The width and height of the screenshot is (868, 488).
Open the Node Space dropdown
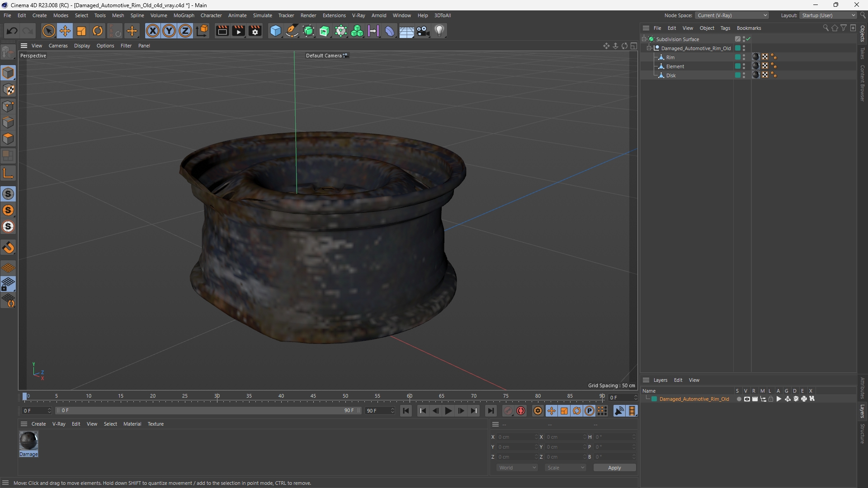tap(731, 15)
